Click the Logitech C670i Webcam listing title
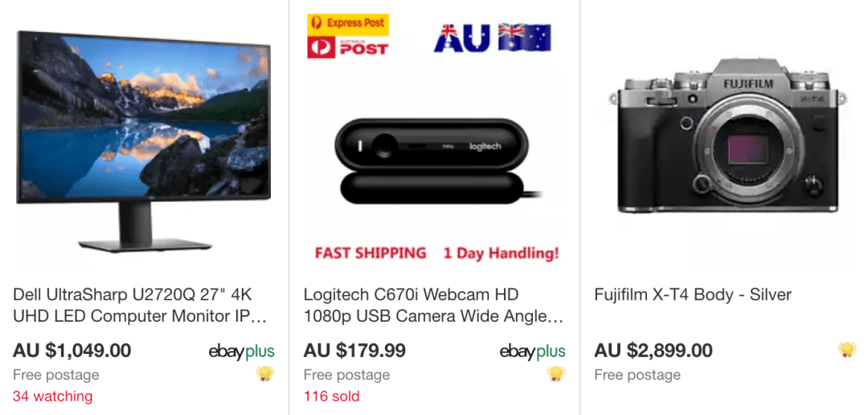 433,306
